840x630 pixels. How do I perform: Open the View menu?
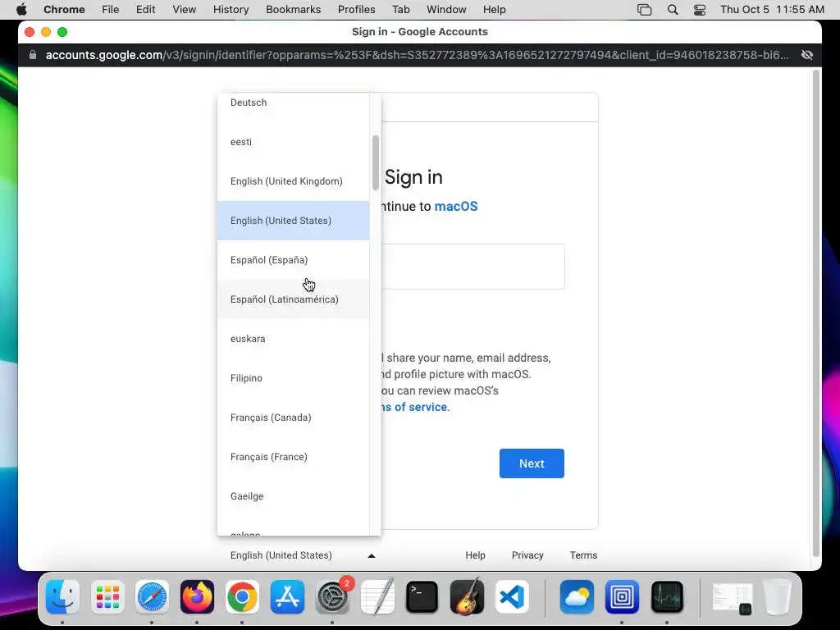click(185, 10)
